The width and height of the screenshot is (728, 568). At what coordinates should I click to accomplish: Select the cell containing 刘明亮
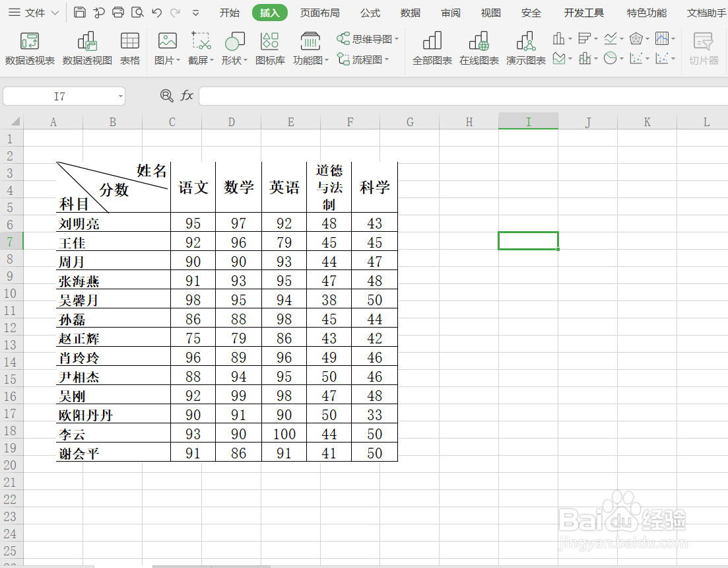114,223
